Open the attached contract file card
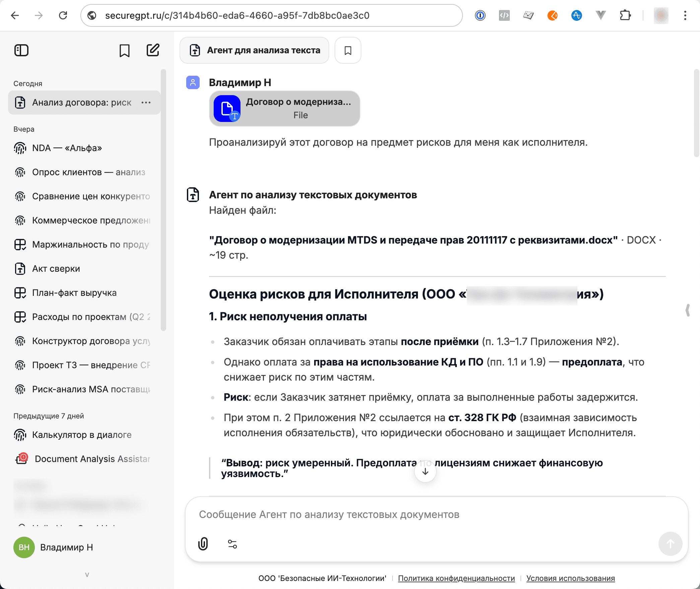This screenshot has height=589, width=700. (284, 108)
